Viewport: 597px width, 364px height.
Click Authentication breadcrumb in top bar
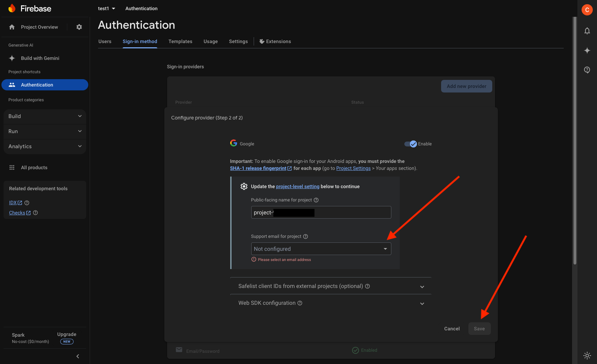(142, 8)
